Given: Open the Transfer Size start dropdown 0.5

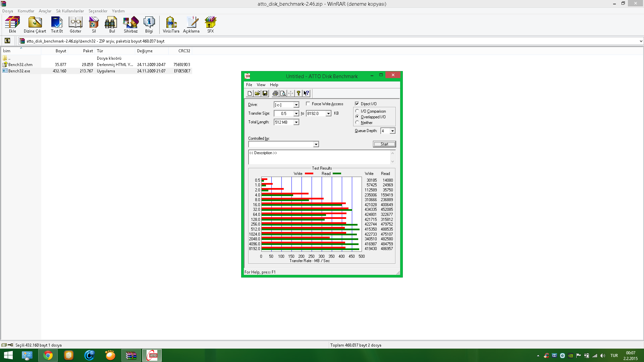Looking at the screenshot, I should [x=296, y=114].
